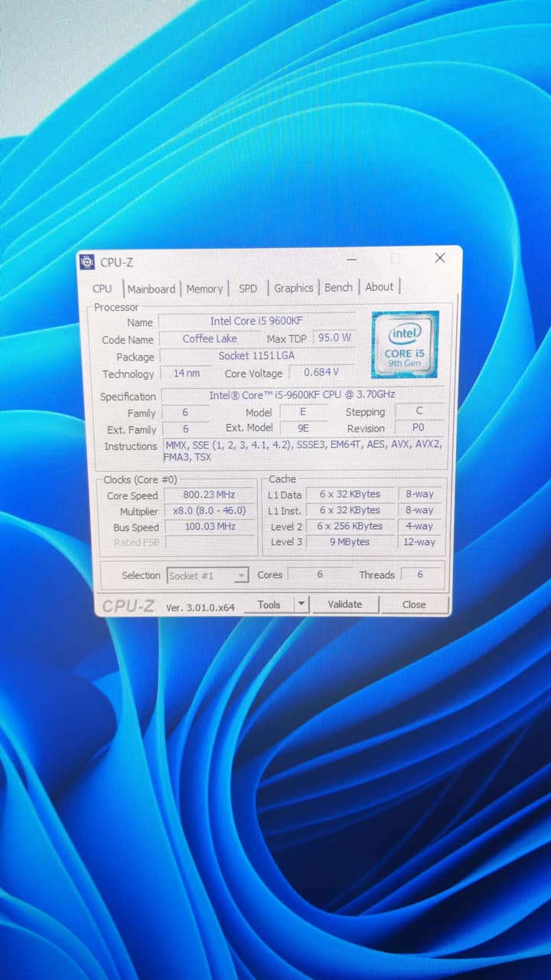Click the empty Rated FSB field

[210, 543]
